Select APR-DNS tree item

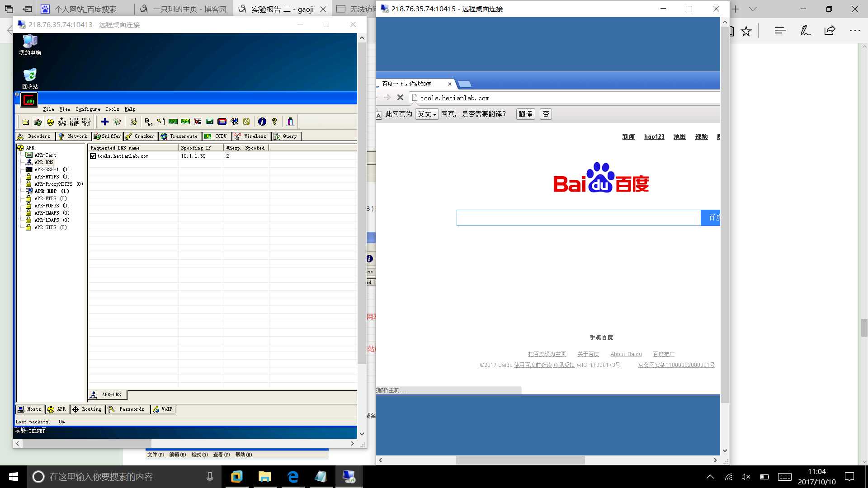coord(40,162)
